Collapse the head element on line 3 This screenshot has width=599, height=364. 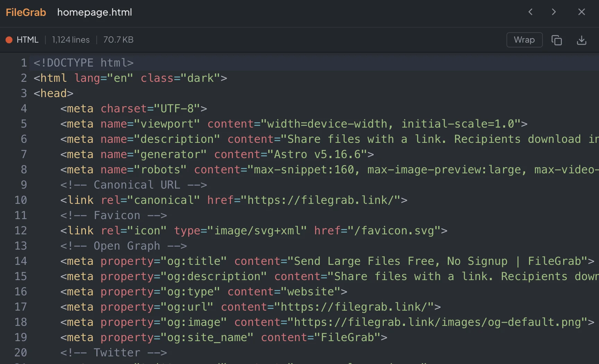[53, 93]
